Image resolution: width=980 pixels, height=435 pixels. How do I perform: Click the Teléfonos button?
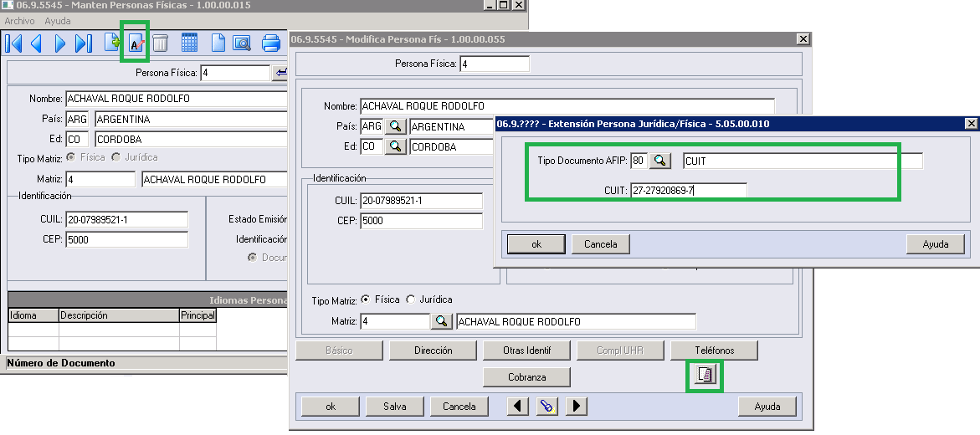[715, 351]
